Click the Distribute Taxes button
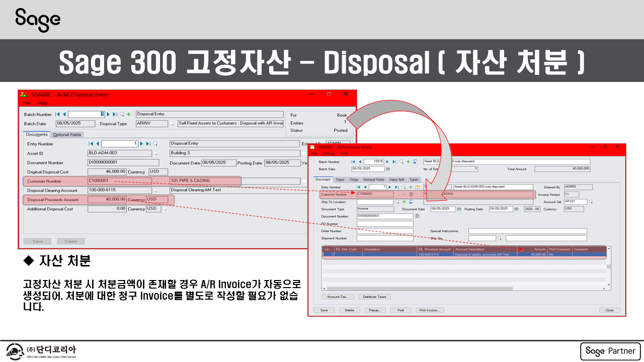 click(x=375, y=297)
